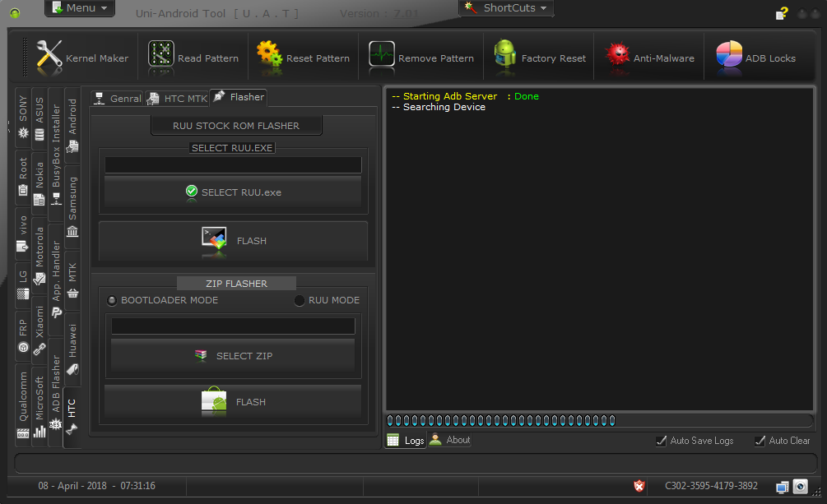The width and height of the screenshot is (827, 504).
Task: Click the segmented progress bar below the log
Action: 599,420
